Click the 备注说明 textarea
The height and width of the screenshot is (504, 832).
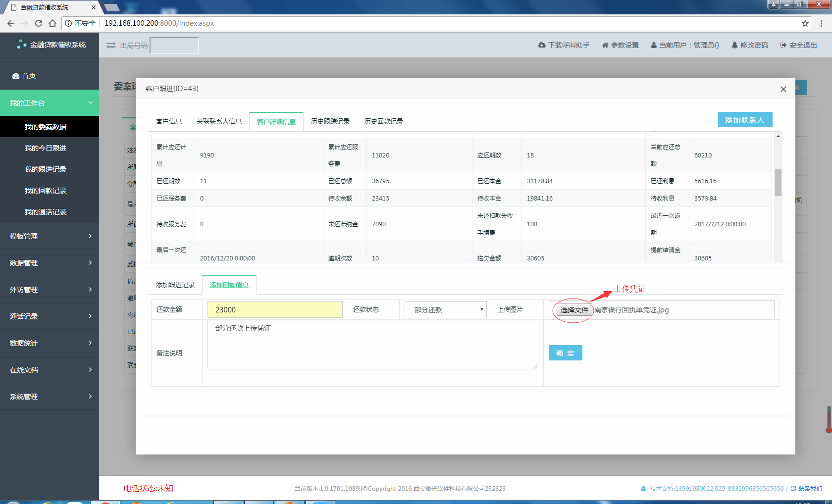pos(373,345)
